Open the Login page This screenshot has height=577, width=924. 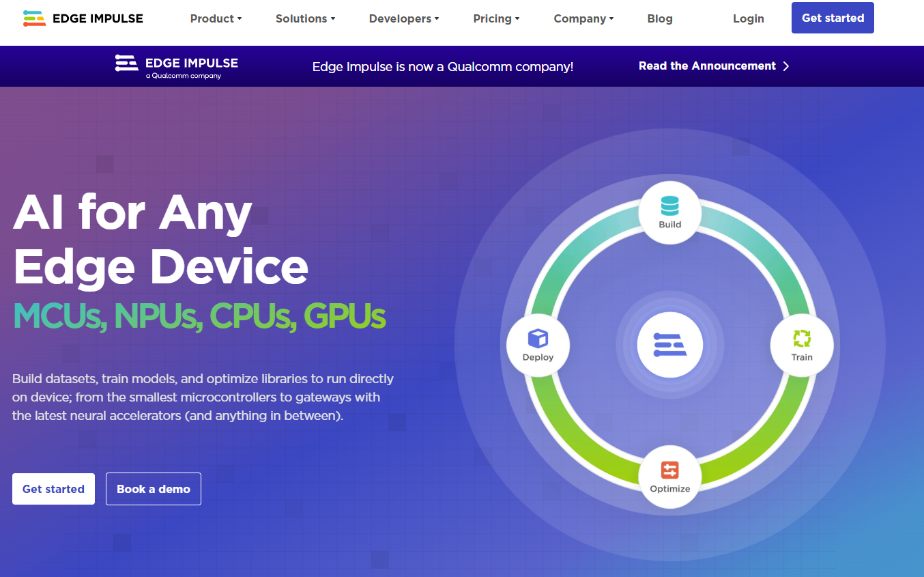pos(749,18)
